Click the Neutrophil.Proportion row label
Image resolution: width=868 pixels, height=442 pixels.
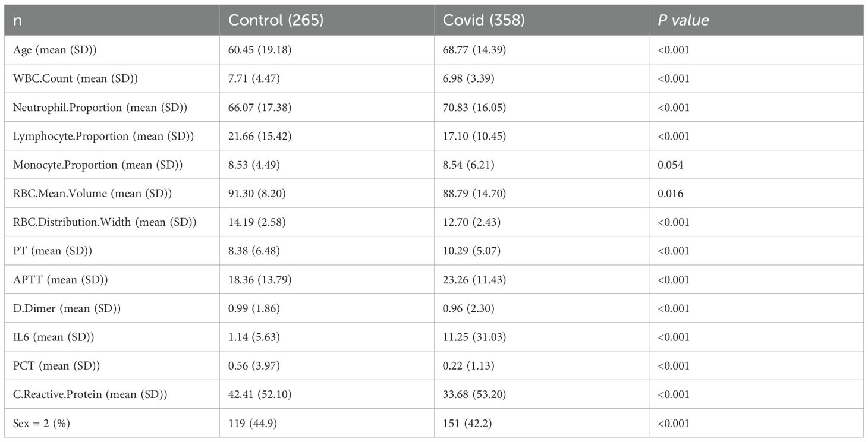click(x=94, y=108)
